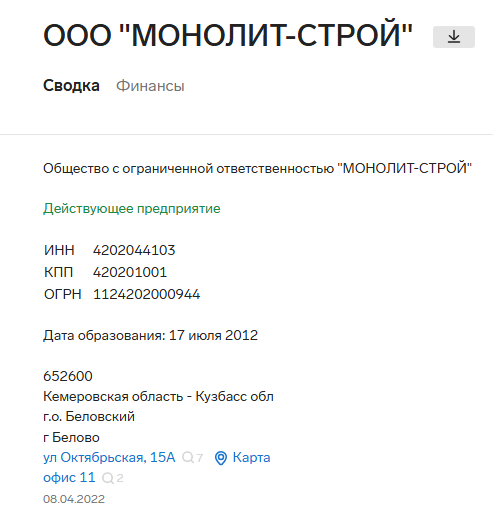Click the г.о. Беловский line
Viewport: 493px width, 524px height.
click(x=89, y=417)
